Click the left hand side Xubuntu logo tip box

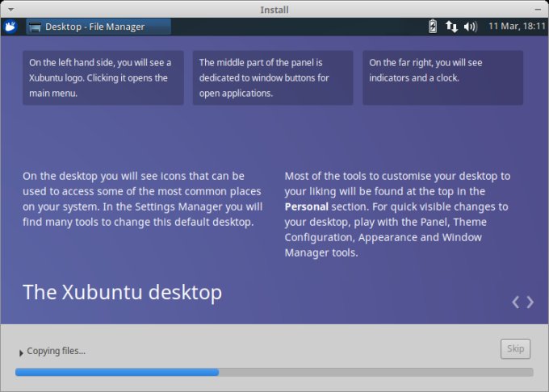[x=103, y=77]
